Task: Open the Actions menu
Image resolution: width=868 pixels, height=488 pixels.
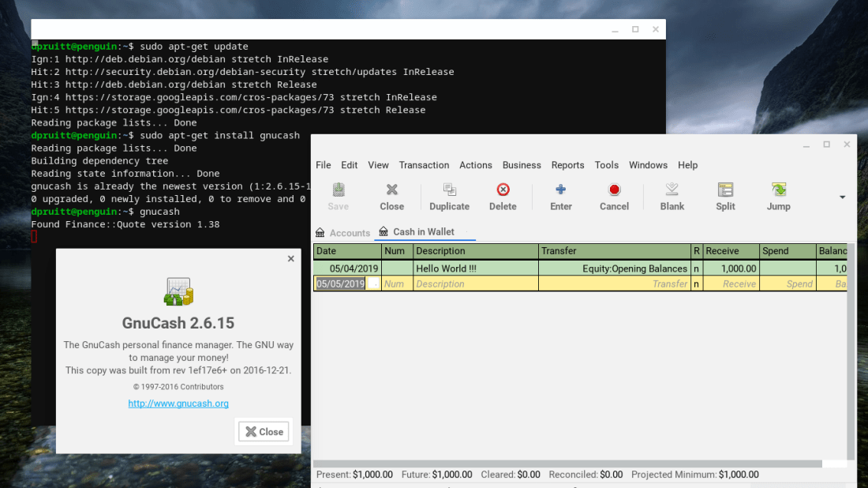Action: 475,165
